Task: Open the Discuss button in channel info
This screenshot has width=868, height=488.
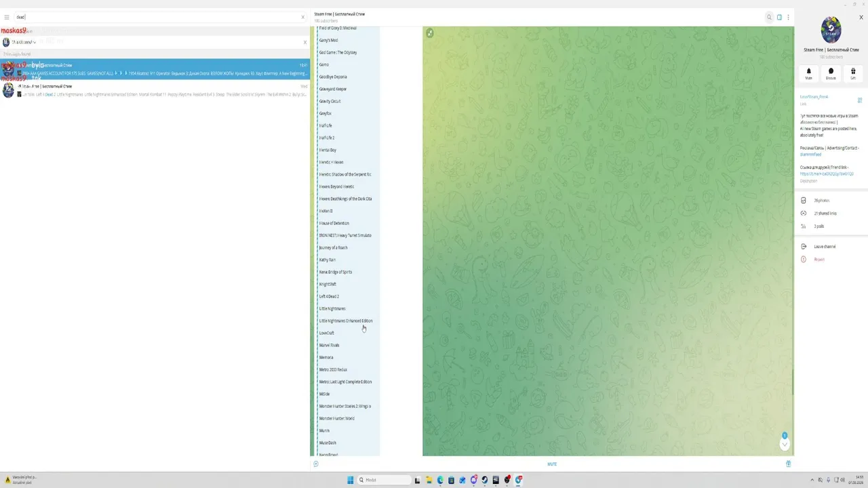Action: point(831,73)
